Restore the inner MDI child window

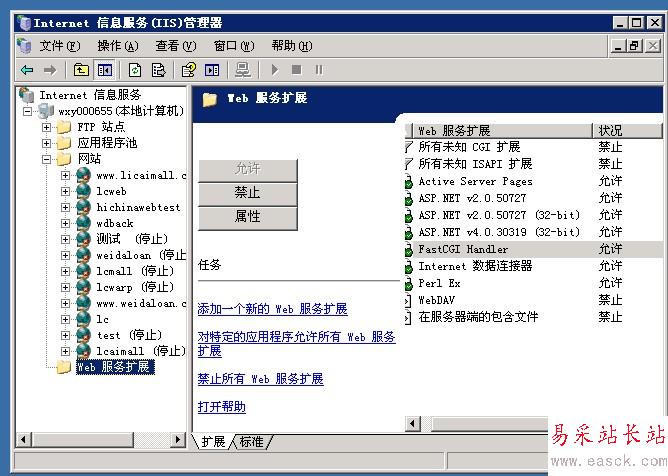(634, 46)
